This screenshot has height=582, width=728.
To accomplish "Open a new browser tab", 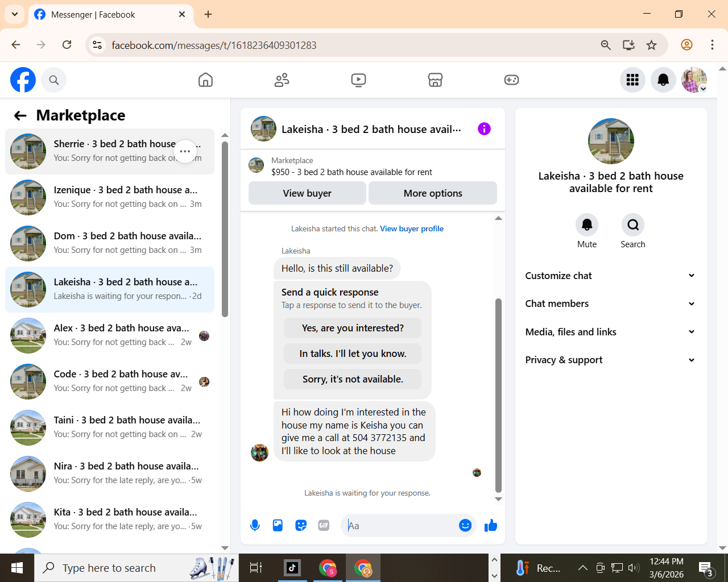I will 208,14.
